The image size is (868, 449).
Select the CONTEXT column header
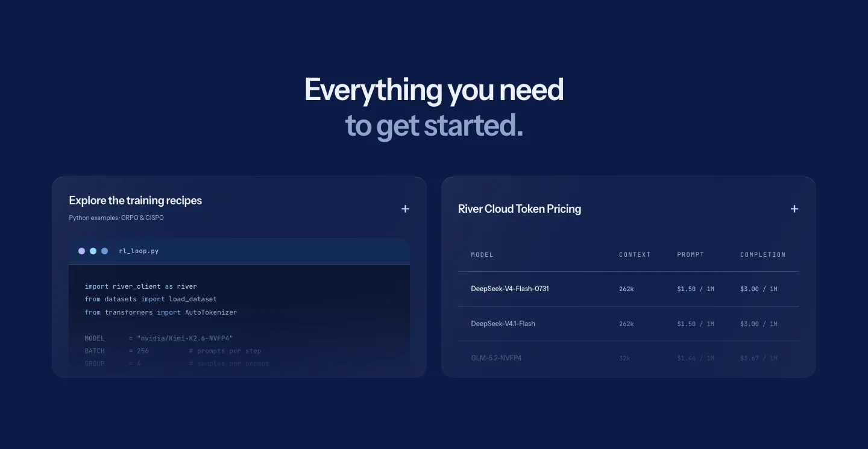[x=635, y=255]
